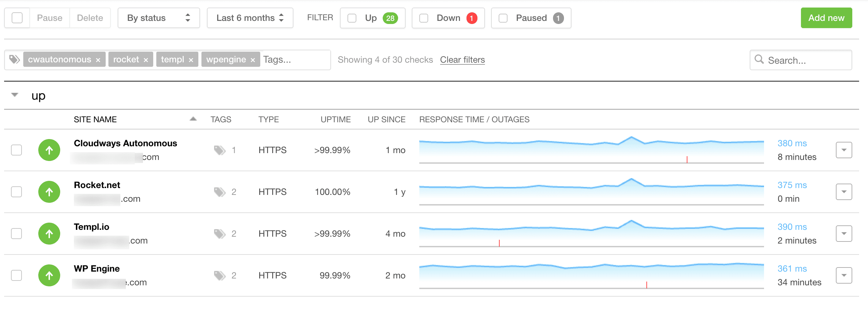The width and height of the screenshot is (868, 311).
Task: Click the Showing 4 of 30 checks text
Action: coord(385,60)
